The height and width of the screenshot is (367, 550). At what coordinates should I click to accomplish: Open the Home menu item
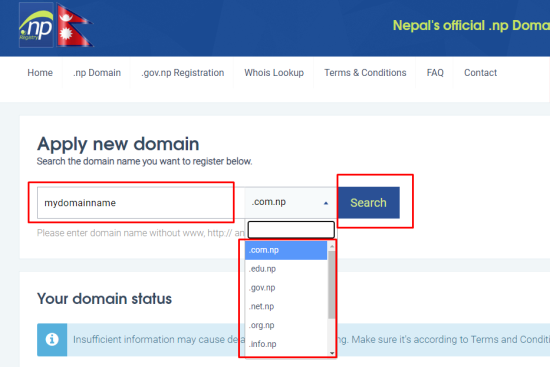pyautogui.click(x=40, y=73)
